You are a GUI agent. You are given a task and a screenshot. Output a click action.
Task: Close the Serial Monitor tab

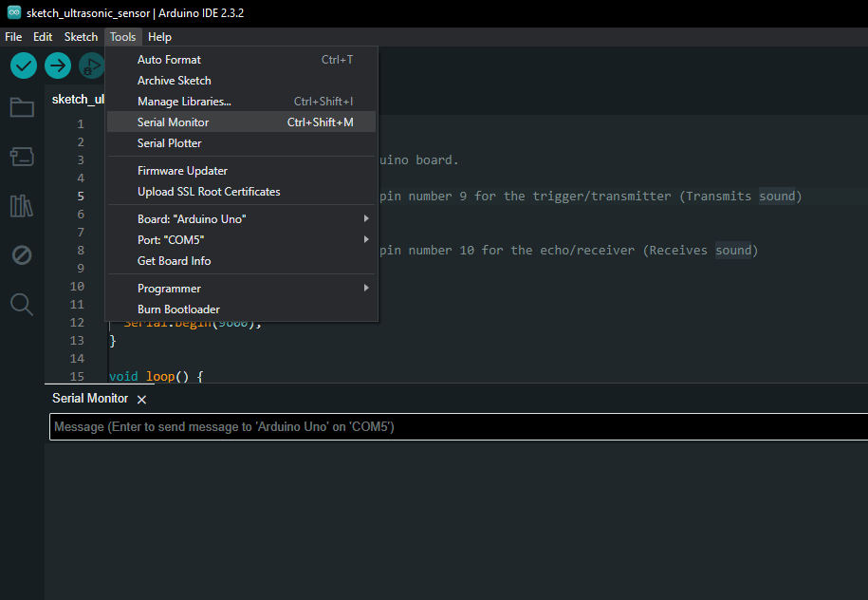141,400
